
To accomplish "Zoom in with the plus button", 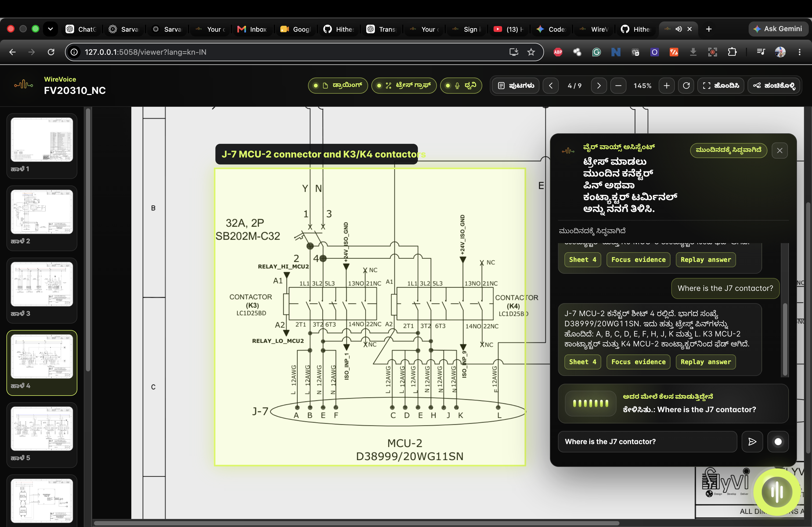I will pos(667,86).
